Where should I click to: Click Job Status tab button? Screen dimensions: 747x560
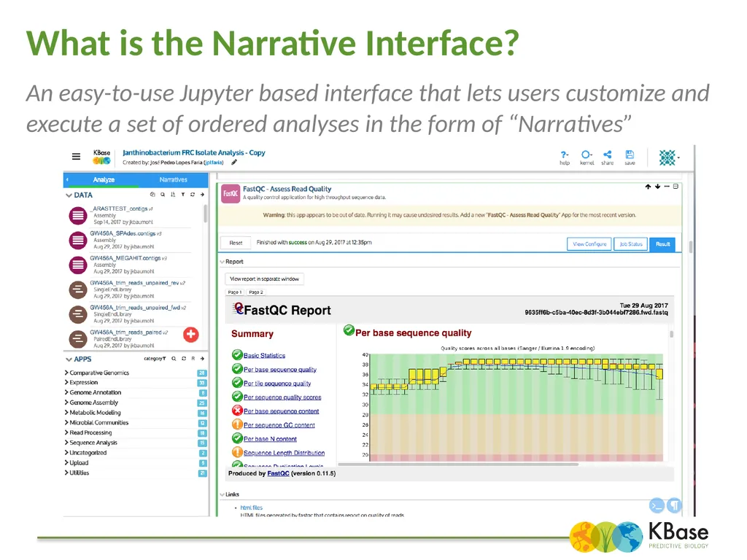click(x=631, y=244)
